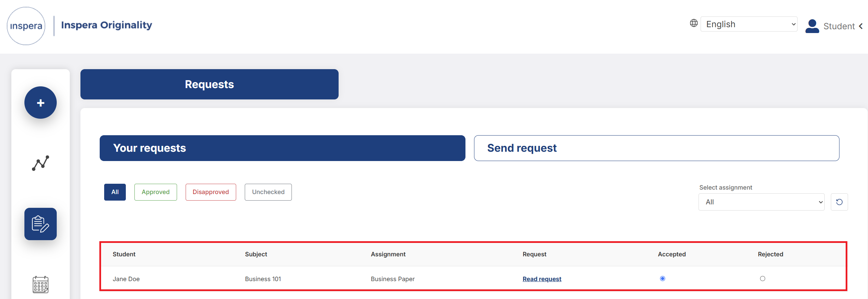The width and height of the screenshot is (868, 299).
Task: Select the All requests filter
Action: coord(114,192)
